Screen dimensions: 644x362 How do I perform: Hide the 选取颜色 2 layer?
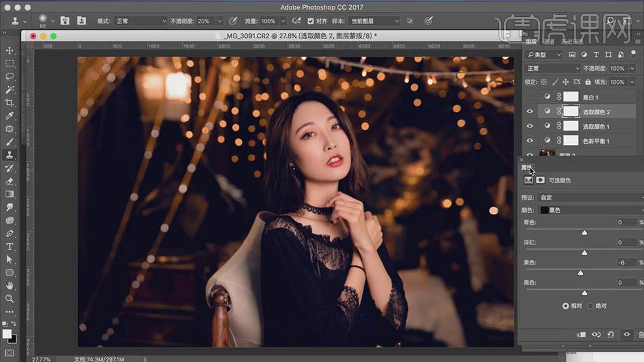pyautogui.click(x=530, y=112)
